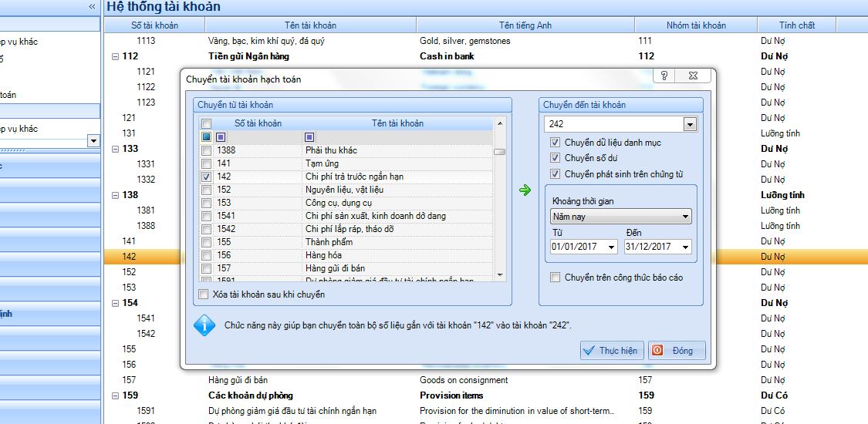This screenshot has width=868, height=424.
Task: Click filter icon under Số tài khoản column
Action: pos(221,136)
